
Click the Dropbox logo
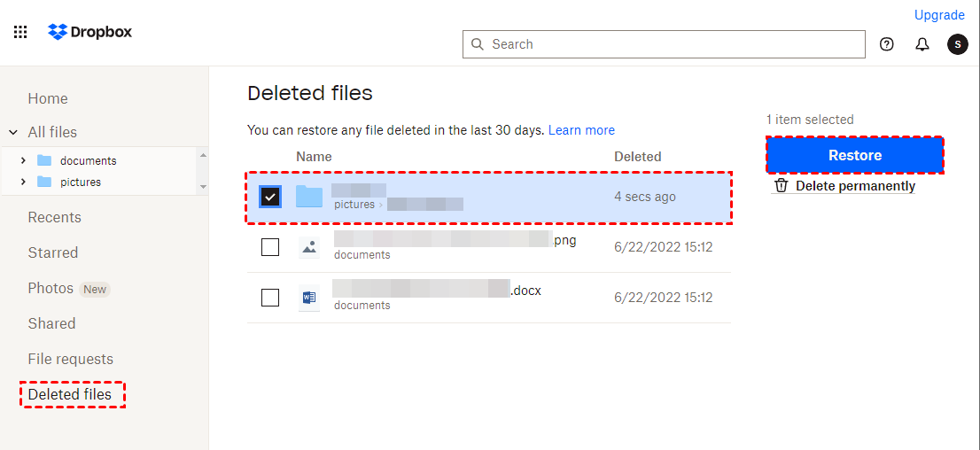(x=90, y=32)
